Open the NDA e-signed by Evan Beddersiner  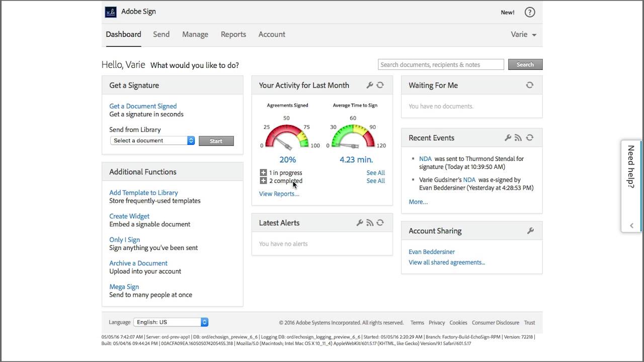pyautogui.click(x=469, y=179)
